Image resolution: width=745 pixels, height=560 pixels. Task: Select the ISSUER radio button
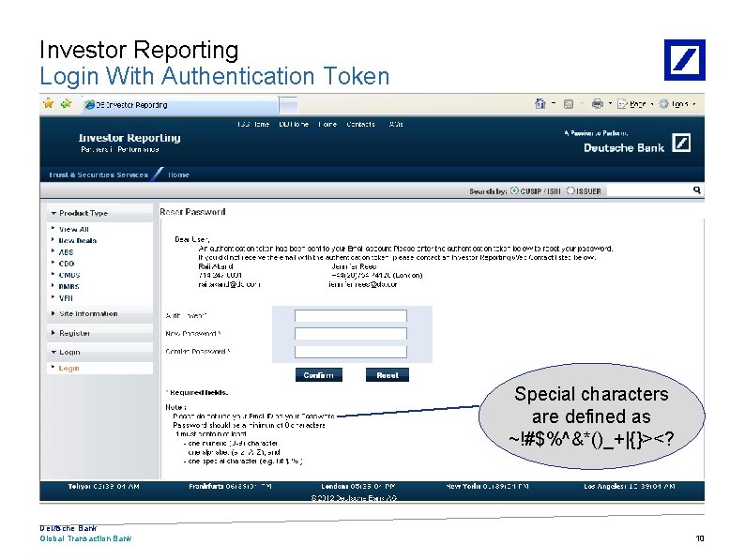570,190
